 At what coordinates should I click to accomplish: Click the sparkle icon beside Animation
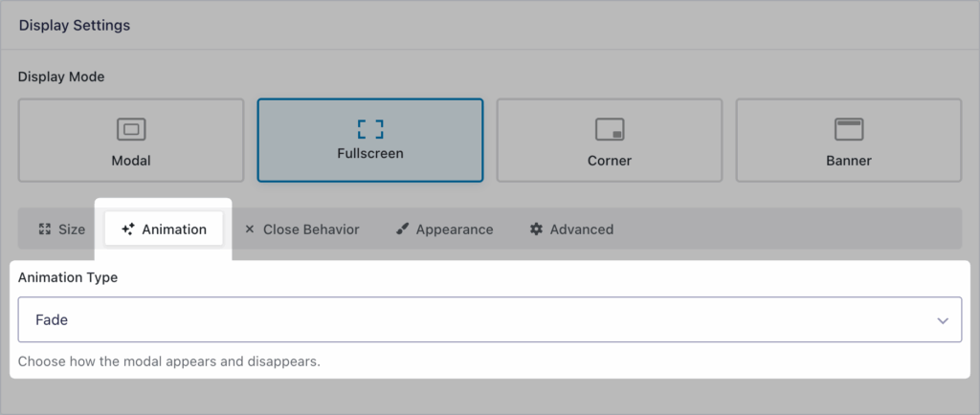pos(127,229)
